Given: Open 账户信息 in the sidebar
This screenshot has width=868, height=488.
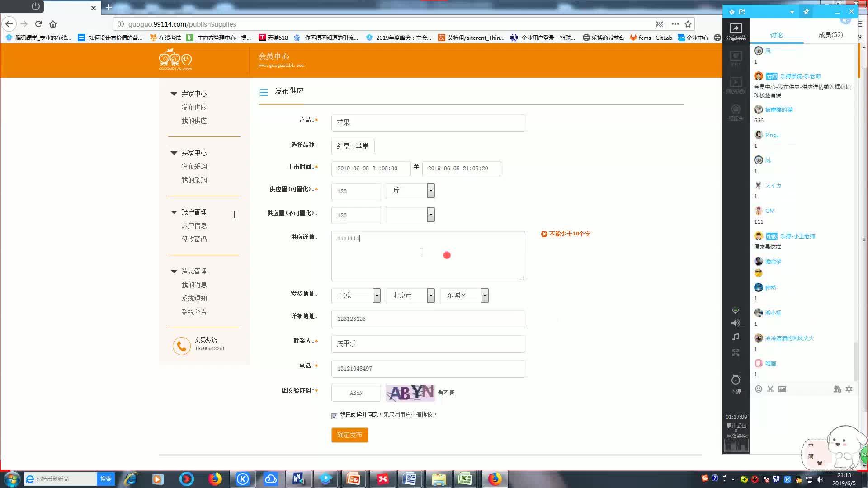Looking at the screenshot, I should click(x=194, y=225).
